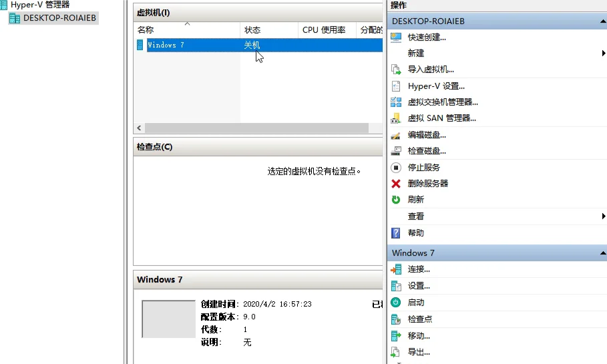Click the CPU 使用率 column header
Image resolution: width=607 pixels, height=364 pixels.
[327, 30]
